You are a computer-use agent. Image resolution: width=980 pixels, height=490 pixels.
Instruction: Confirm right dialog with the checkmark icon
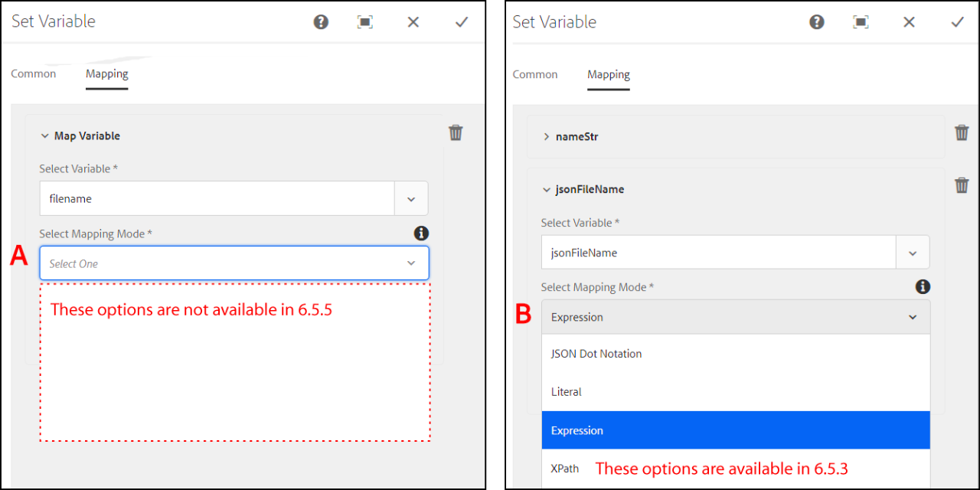957,22
